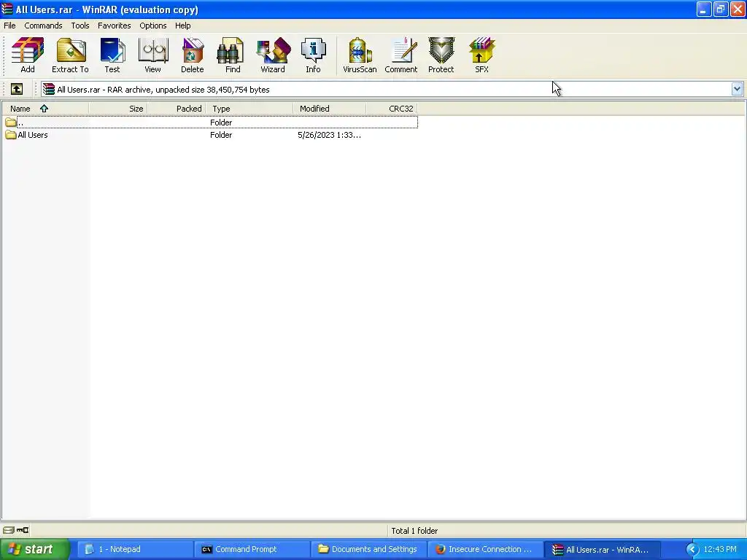Screen dimensions: 747x560
Task: Open Extract To dialog
Action: click(x=71, y=55)
